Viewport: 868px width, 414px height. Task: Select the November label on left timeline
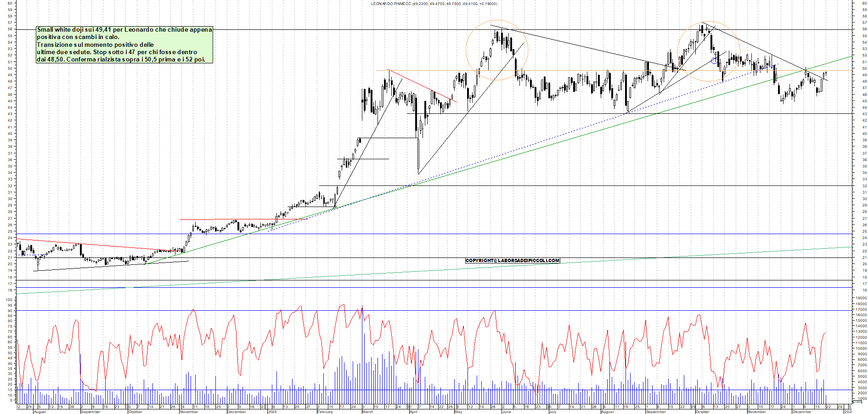(x=189, y=412)
